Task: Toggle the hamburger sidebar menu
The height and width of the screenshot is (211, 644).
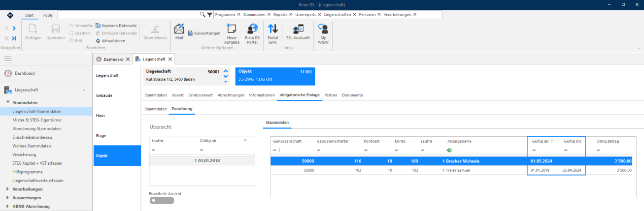Action: [8, 59]
